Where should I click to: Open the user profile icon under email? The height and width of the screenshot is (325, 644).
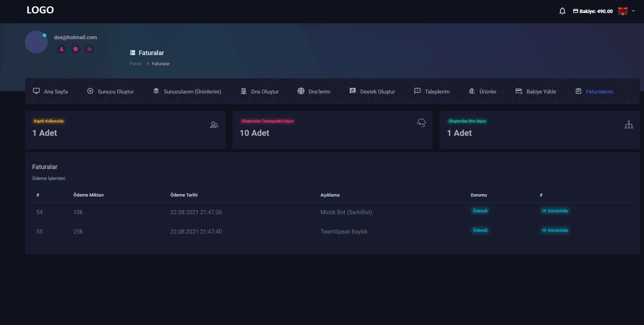click(x=61, y=49)
